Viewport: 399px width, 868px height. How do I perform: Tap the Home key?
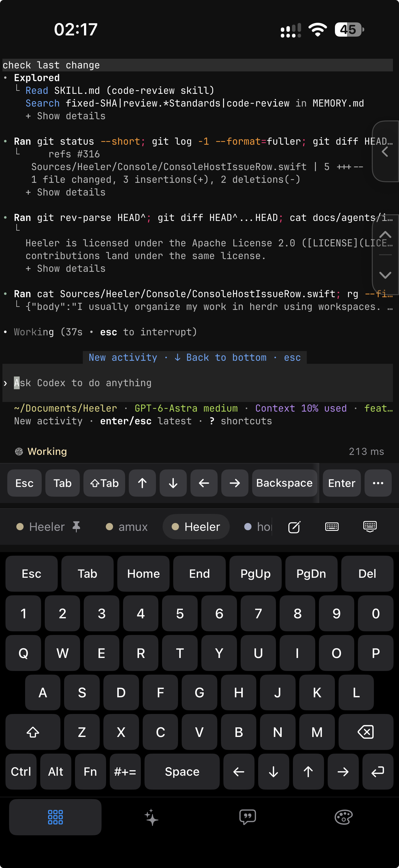(143, 574)
